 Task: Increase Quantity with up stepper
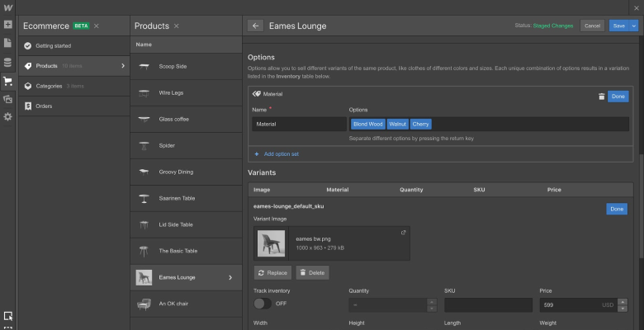[432, 302]
